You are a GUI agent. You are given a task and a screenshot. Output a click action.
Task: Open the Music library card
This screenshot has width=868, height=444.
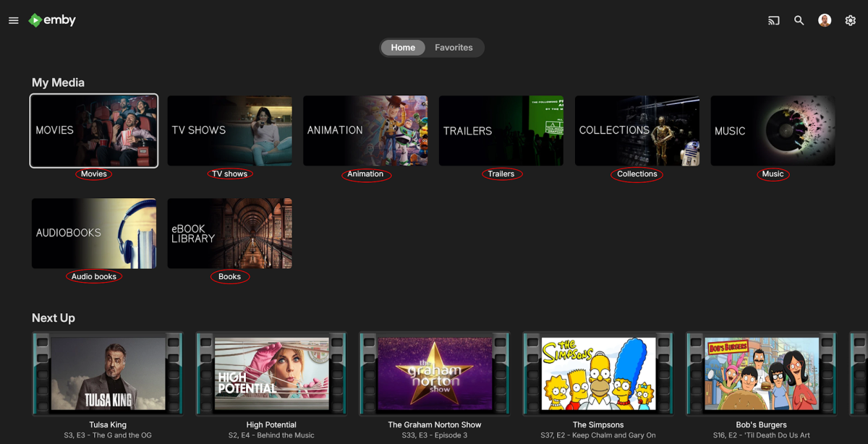(x=773, y=131)
